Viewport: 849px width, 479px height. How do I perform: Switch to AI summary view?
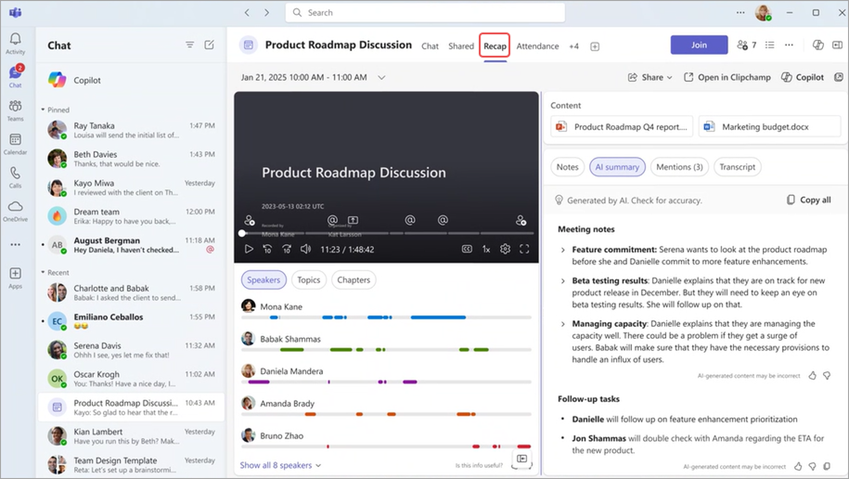(617, 167)
